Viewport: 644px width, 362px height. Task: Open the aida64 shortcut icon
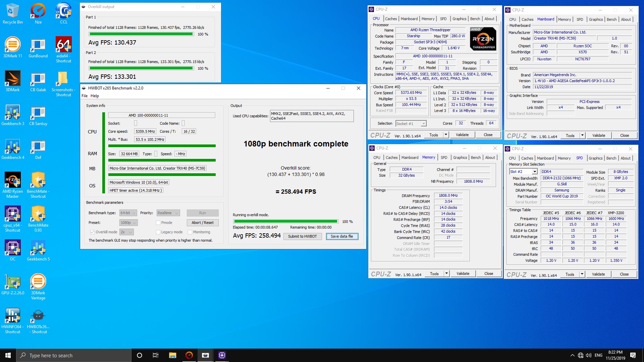pyautogui.click(x=64, y=50)
